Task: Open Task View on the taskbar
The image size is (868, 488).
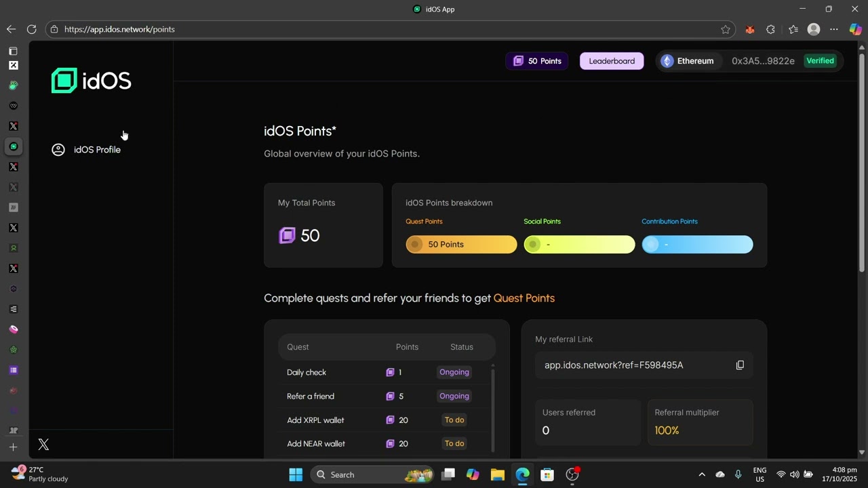Action: coord(448,474)
